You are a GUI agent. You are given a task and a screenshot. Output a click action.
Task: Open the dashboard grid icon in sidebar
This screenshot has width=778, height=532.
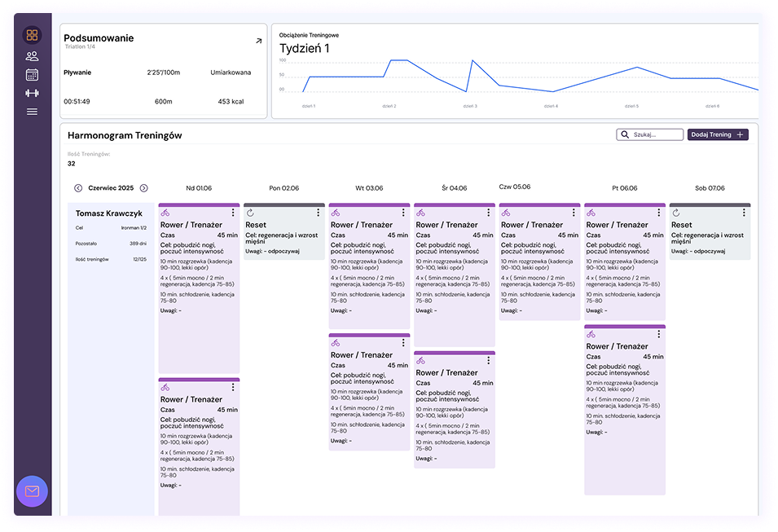[32, 35]
